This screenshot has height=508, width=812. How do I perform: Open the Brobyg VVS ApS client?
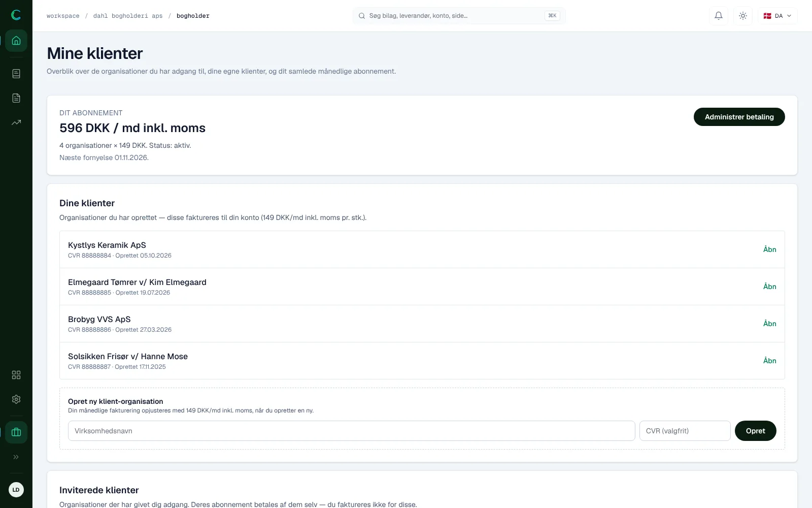(x=769, y=324)
